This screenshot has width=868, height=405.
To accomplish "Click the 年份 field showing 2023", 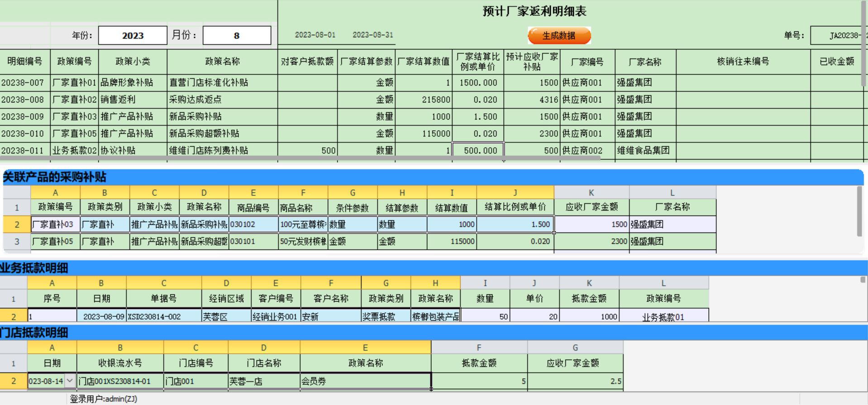I will 133,36.
